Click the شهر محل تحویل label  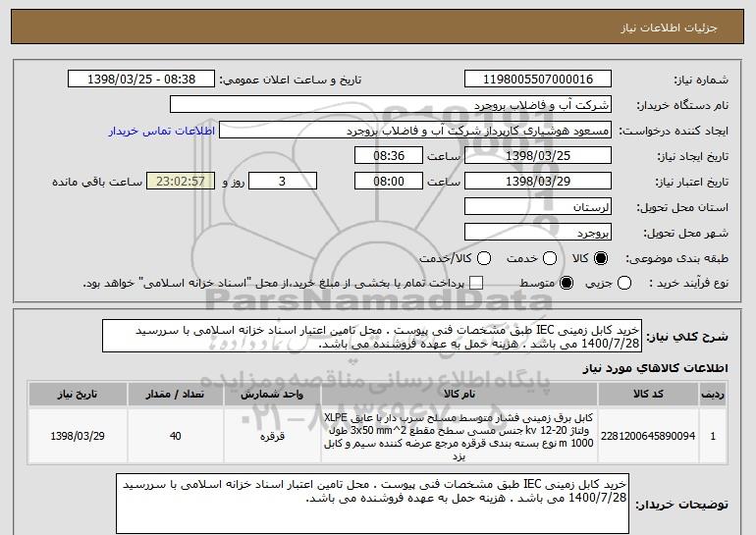686,233
